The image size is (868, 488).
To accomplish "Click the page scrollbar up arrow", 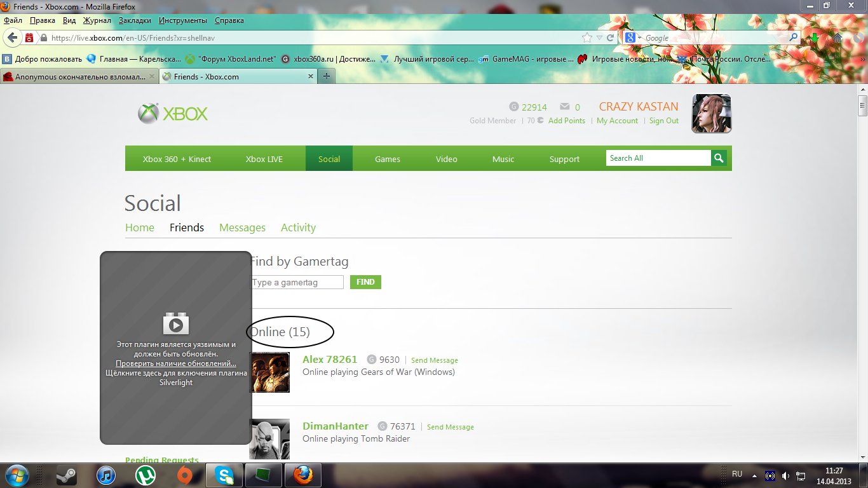I will [862, 89].
